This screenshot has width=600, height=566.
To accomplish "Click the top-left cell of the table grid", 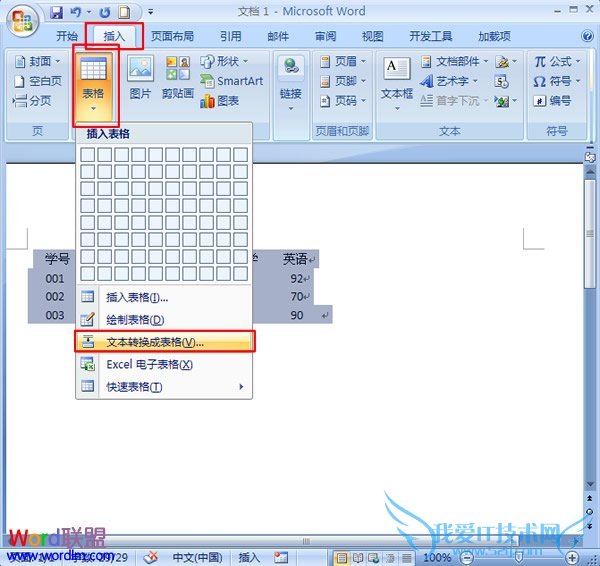I will point(88,155).
